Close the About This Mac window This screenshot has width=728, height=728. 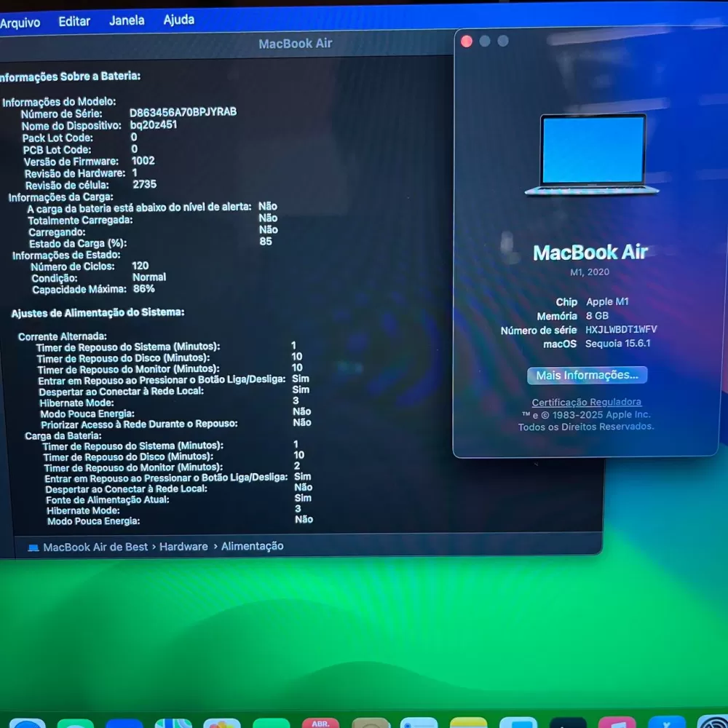[x=467, y=41]
